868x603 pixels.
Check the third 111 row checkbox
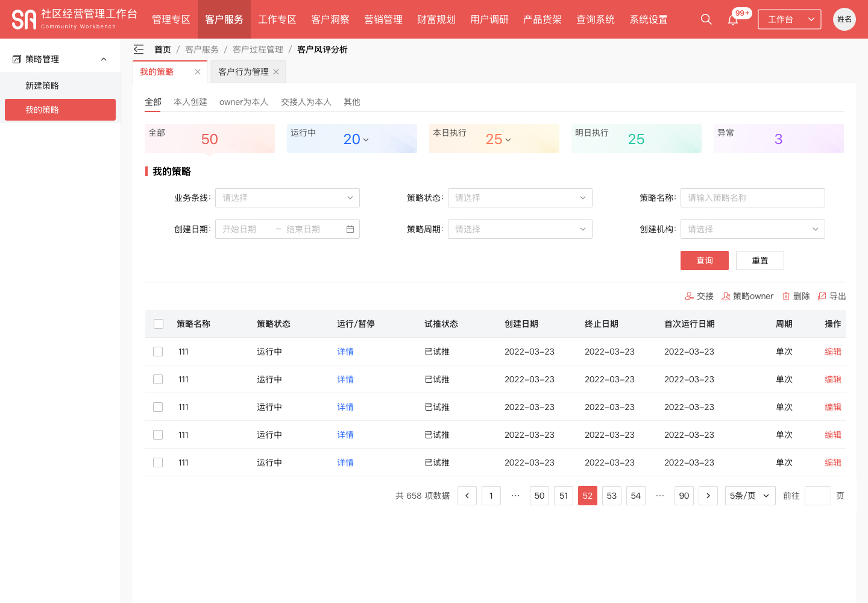(x=158, y=407)
